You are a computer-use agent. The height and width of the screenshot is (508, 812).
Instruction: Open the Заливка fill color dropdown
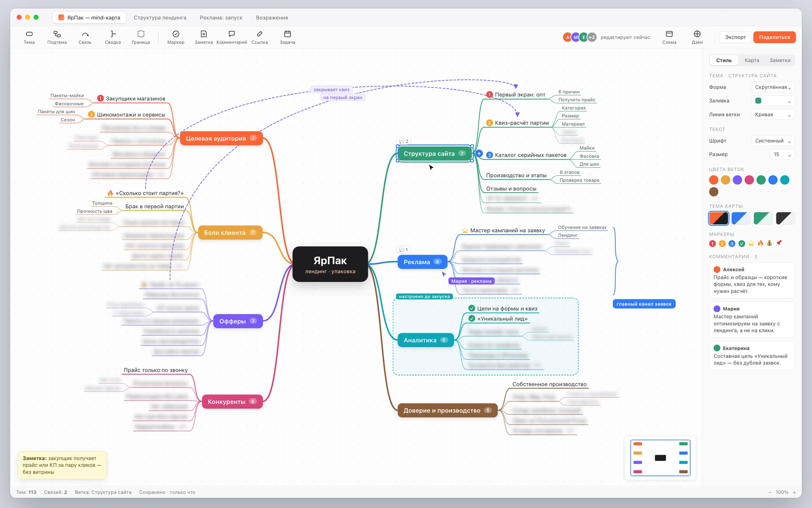773,101
